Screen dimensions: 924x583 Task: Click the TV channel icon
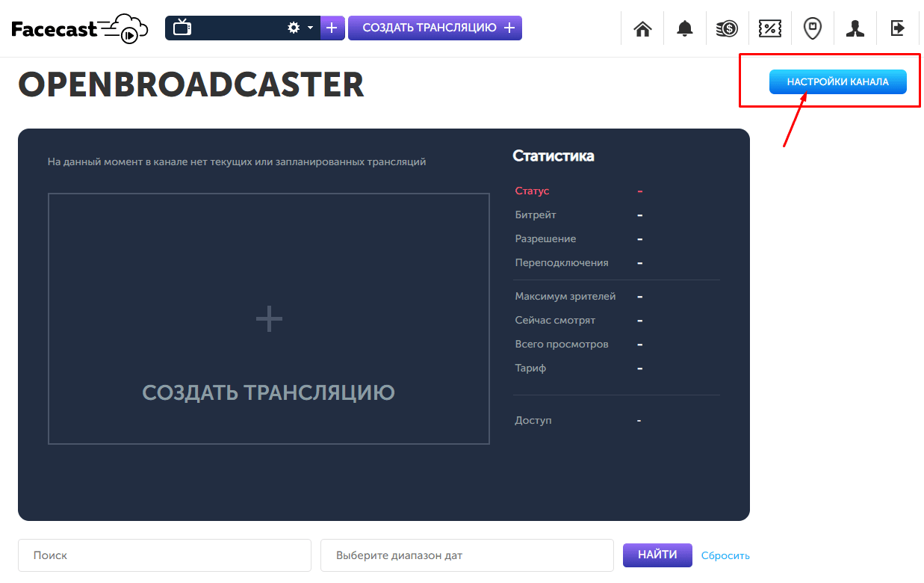pyautogui.click(x=182, y=28)
